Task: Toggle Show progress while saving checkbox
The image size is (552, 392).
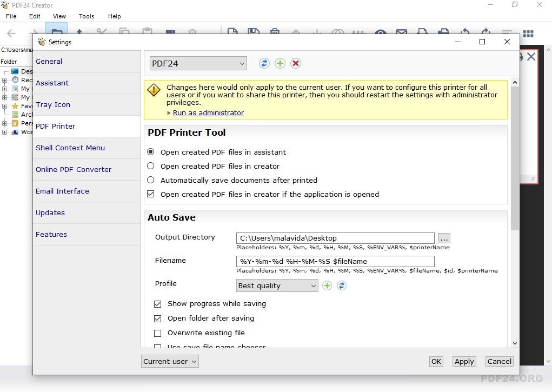Action: click(158, 304)
